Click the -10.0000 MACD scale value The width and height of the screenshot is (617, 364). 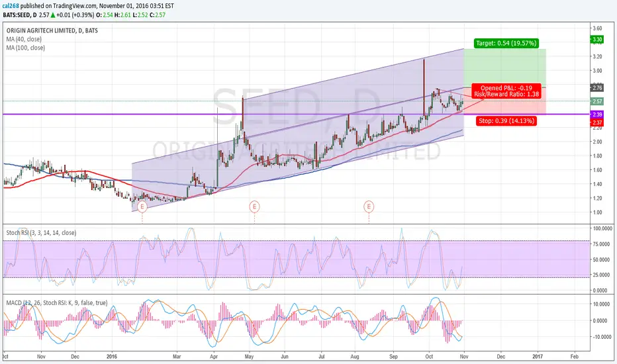(603, 338)
